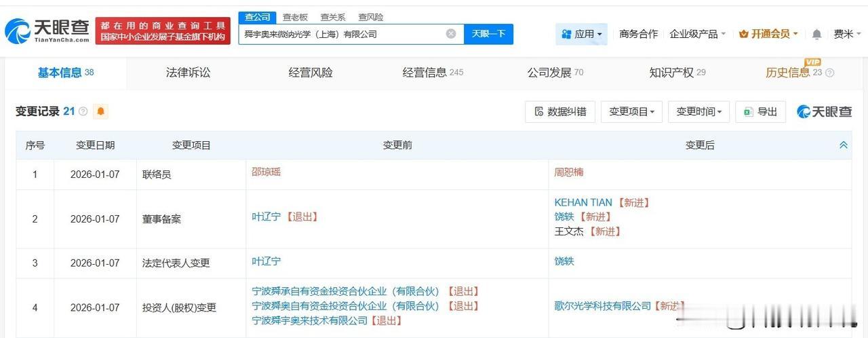Click the 导出 export button

click(x=760, y=111)
